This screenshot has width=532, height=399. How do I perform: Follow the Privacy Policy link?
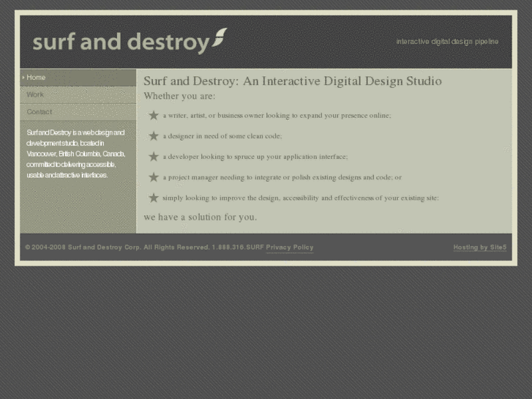(289, 247)
